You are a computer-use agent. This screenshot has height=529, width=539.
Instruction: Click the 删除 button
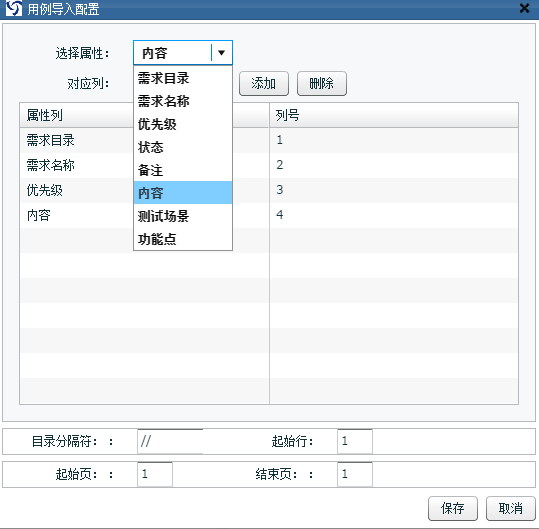[322, 84]
